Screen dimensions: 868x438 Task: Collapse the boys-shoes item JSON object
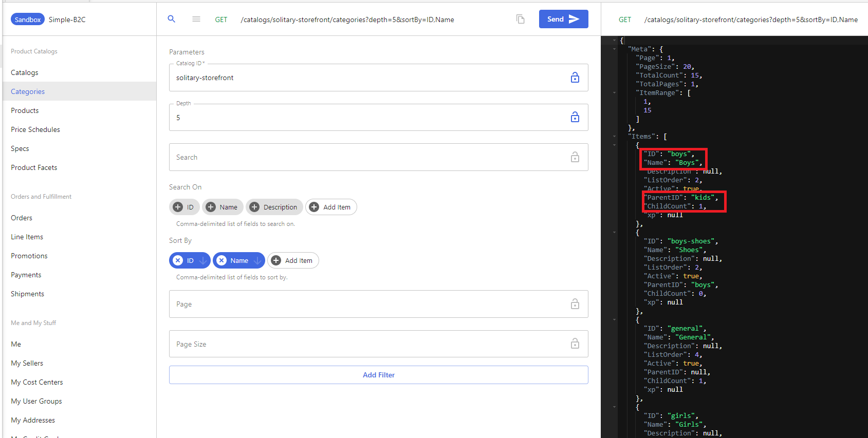(x=614, y=232)
